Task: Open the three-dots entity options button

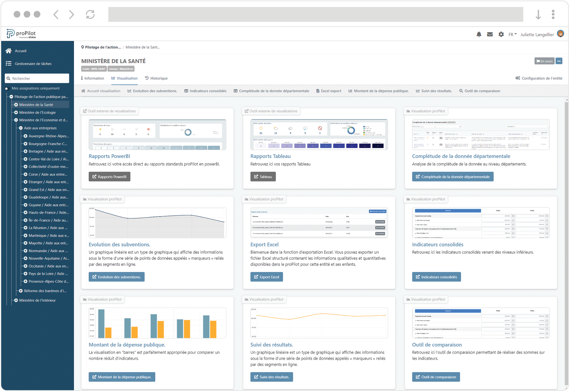Action: pos(559,61)
